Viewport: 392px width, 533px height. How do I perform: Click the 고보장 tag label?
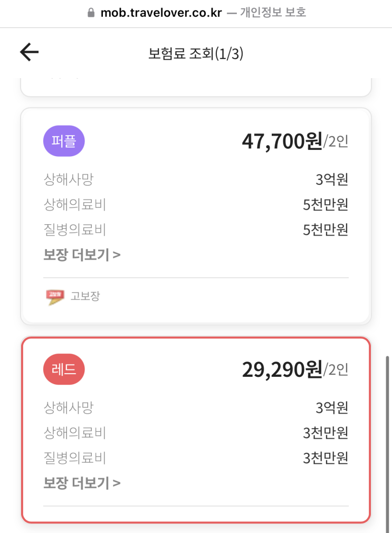pyautogui.click(x=85, y=296)
